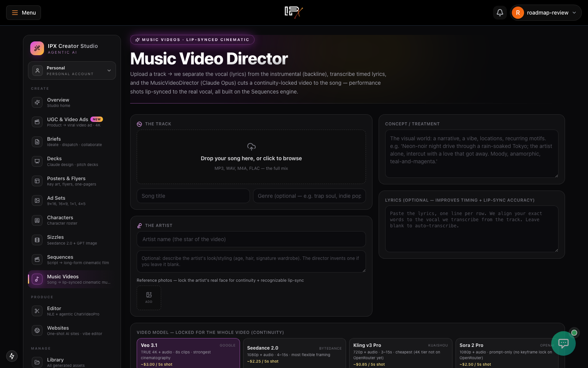Focus the Artist name field
The height and width of the screenshot is (368, 588).
(251, 239)
